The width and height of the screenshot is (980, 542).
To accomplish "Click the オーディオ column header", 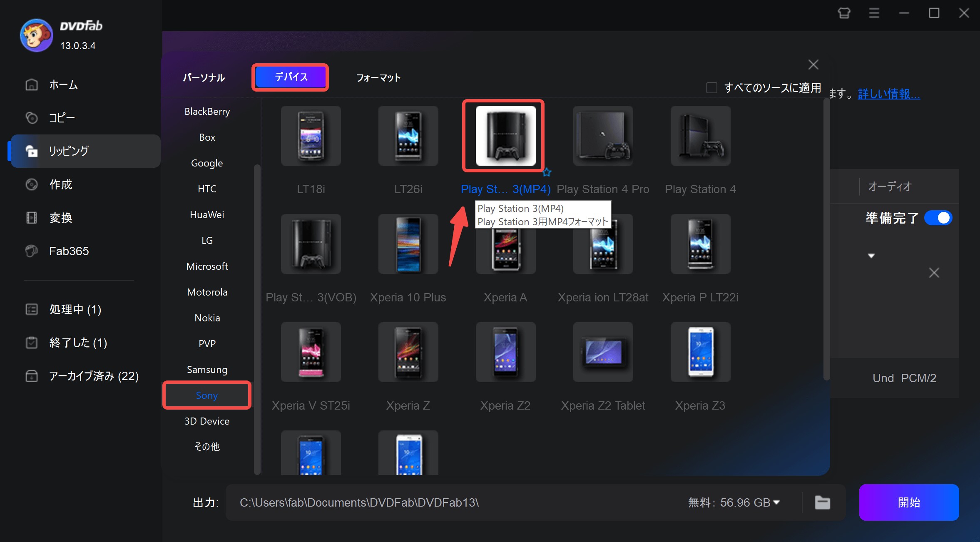I will 890,186.
